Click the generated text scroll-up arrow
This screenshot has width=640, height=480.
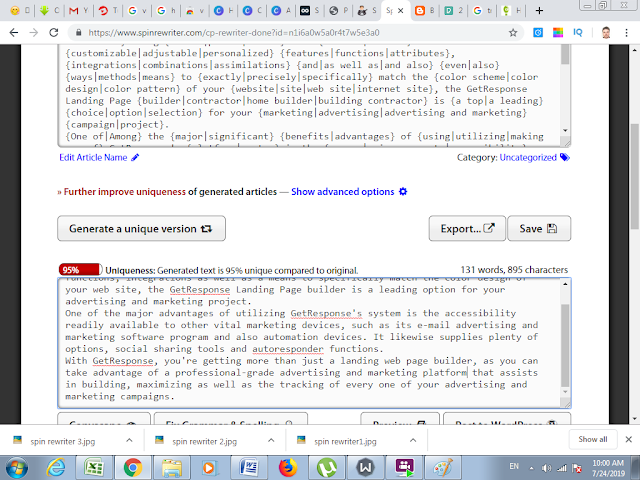[565, 284]
